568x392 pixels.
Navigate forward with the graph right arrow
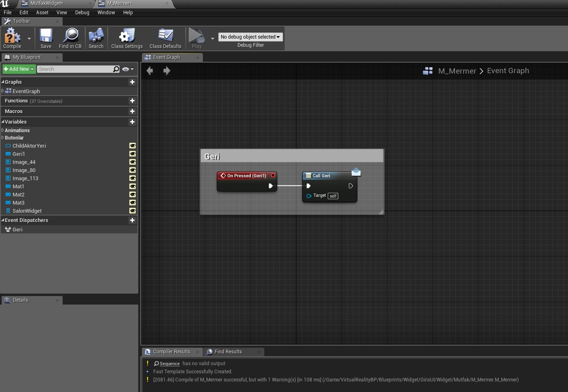click(x=167, y=71)
